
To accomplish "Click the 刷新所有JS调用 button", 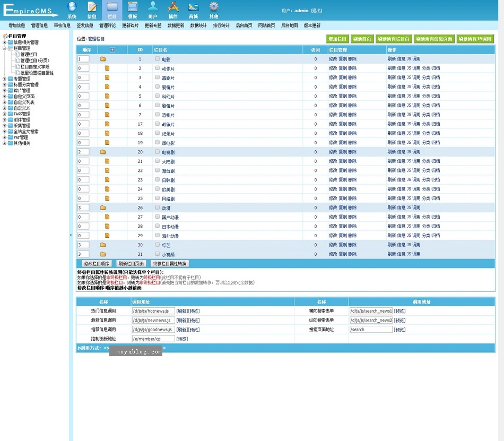I will (x=475, y=39).
